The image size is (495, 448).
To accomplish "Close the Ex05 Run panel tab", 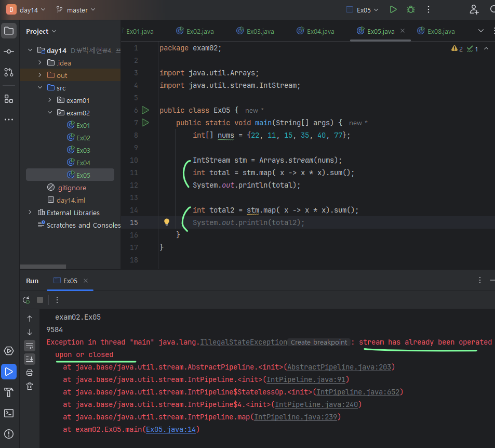I will pyautogui.click(x=86, y=281).
